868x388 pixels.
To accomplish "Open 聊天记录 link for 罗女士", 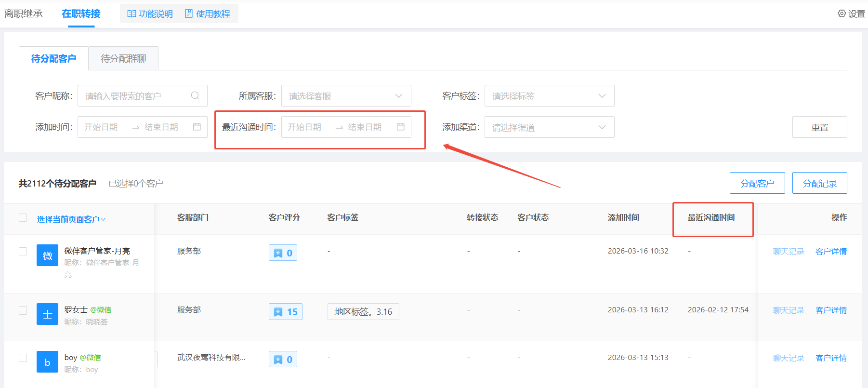I will [x=789, y=310].
